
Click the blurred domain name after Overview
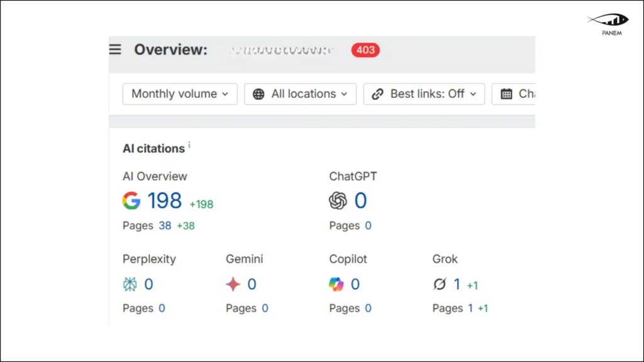coord(281,50)
